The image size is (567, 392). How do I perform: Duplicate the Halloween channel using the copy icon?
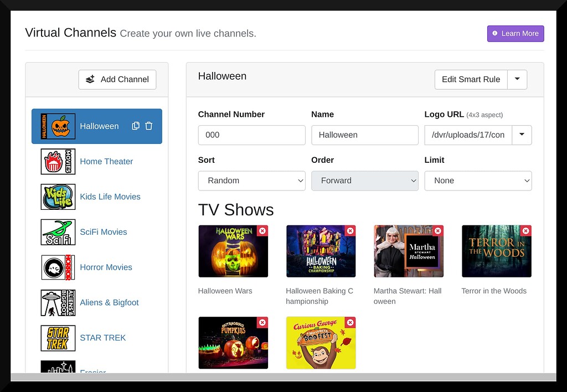coord(136,126)
